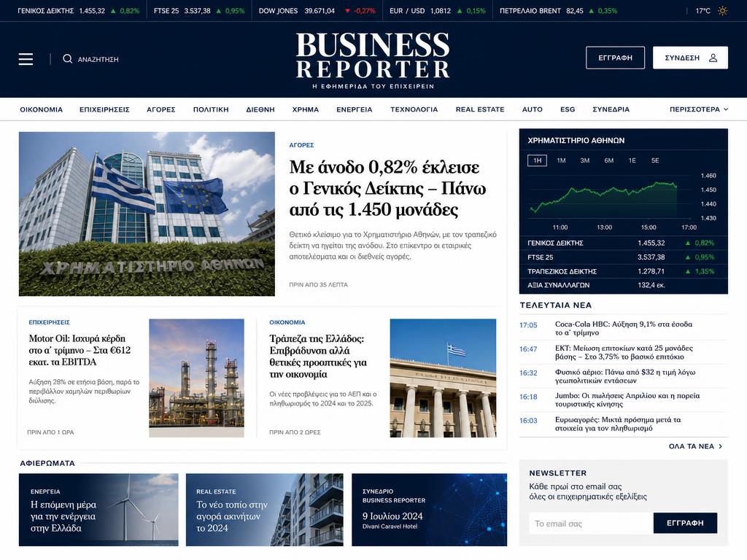
Task: Click the ΤΡΑΠΕΖΙΚΟΣ ΔΕΙΚΤΗΣ row in market widget
Action: coord(624,271)
